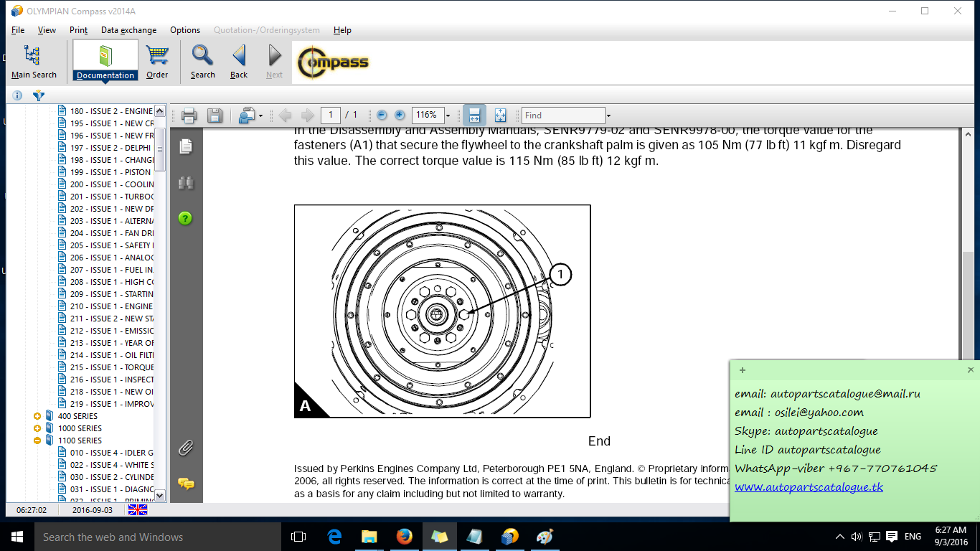The image size is (980, 551).
Task: Open the PDF attachments paperclip panel
Action: (x=186, y=448)
